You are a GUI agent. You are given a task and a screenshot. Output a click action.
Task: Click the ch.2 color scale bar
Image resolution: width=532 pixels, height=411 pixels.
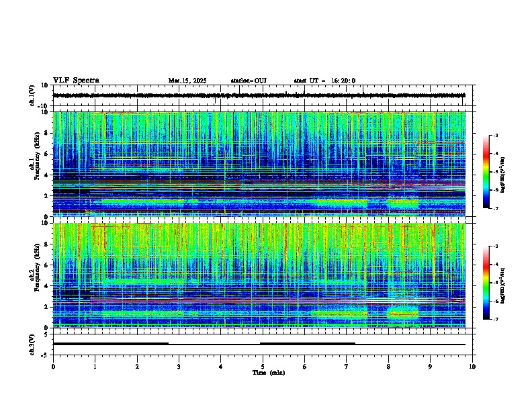[486, 283]
